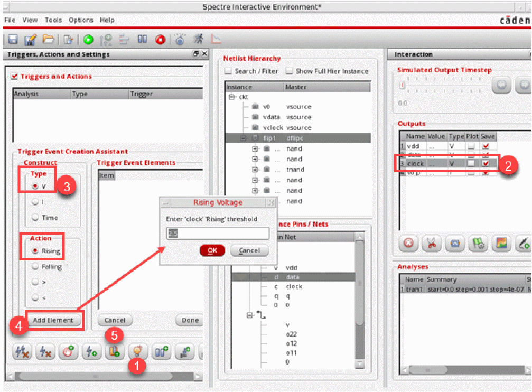Click the Done button
The image size is (532, 392).
pyautogui.click(x=190, y=320)
